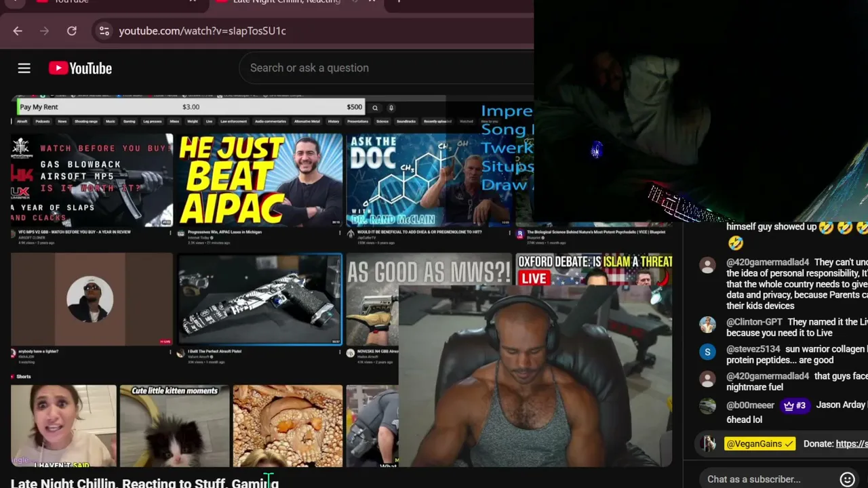
Task: Click the avatar beside the @b00meeer message
Action: [707, 406]
